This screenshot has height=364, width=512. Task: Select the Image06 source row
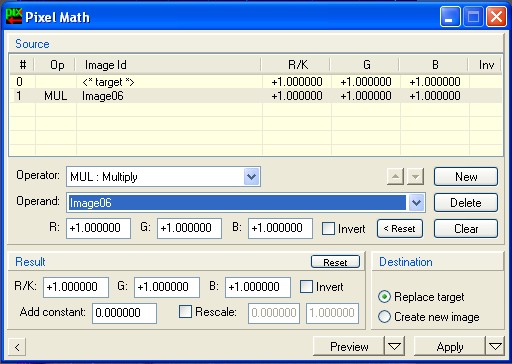coord(256,96)
